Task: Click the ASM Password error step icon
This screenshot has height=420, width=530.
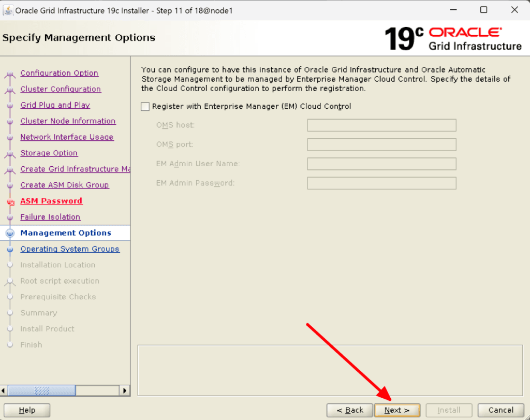Action: click(x=10, y=202)
